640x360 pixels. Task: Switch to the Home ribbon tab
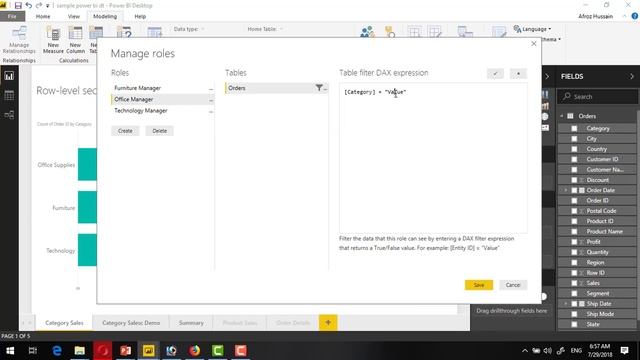coord(43,16)
